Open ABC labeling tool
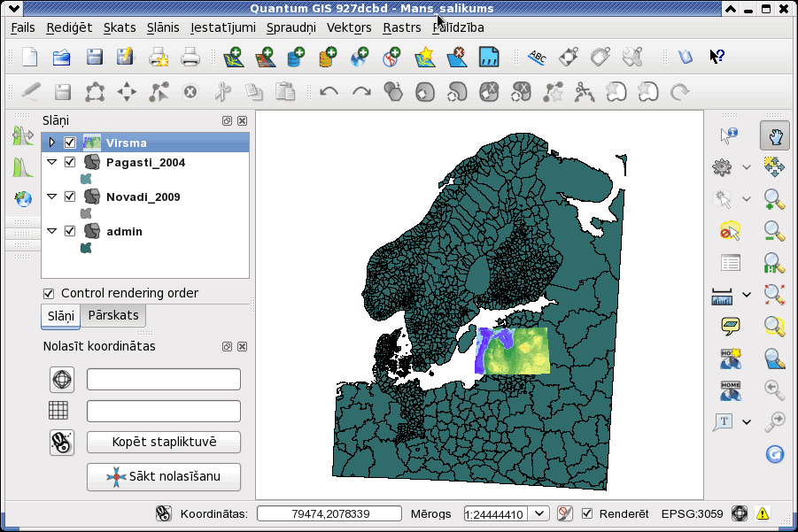The height and width of the screenshot is (532, 798). (537, 57)
